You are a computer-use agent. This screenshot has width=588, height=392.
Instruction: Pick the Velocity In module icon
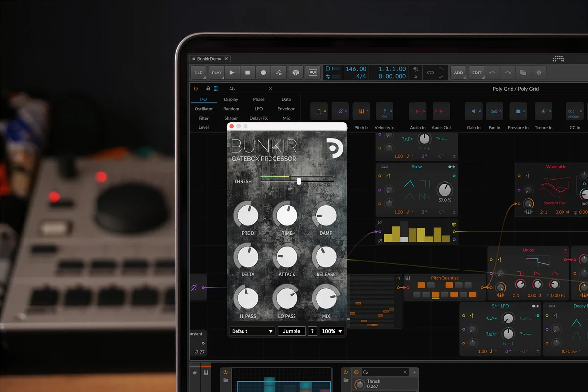[385, 111]
